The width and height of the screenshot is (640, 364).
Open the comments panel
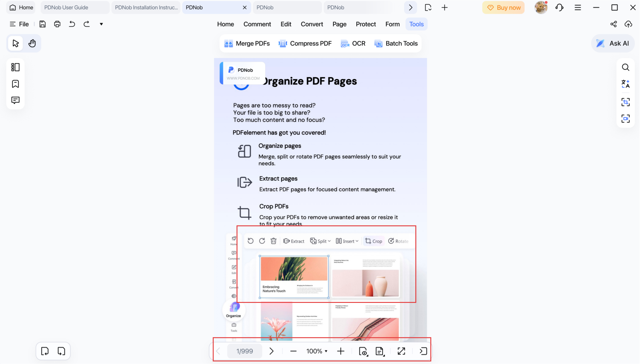[x=15, y=100]
